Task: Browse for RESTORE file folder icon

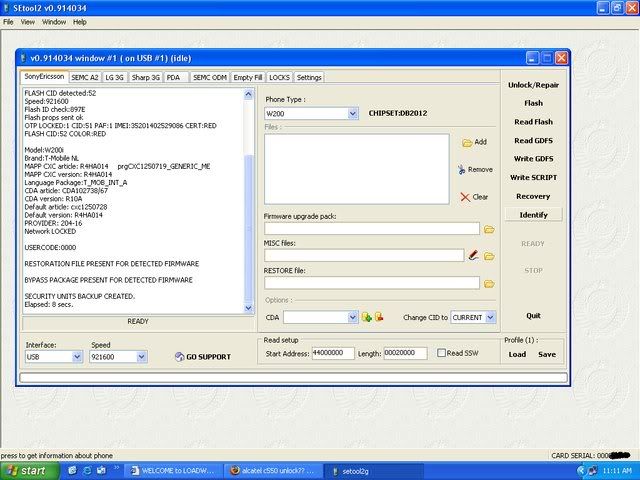Action: pyautogui.click(x=489, y=284)
